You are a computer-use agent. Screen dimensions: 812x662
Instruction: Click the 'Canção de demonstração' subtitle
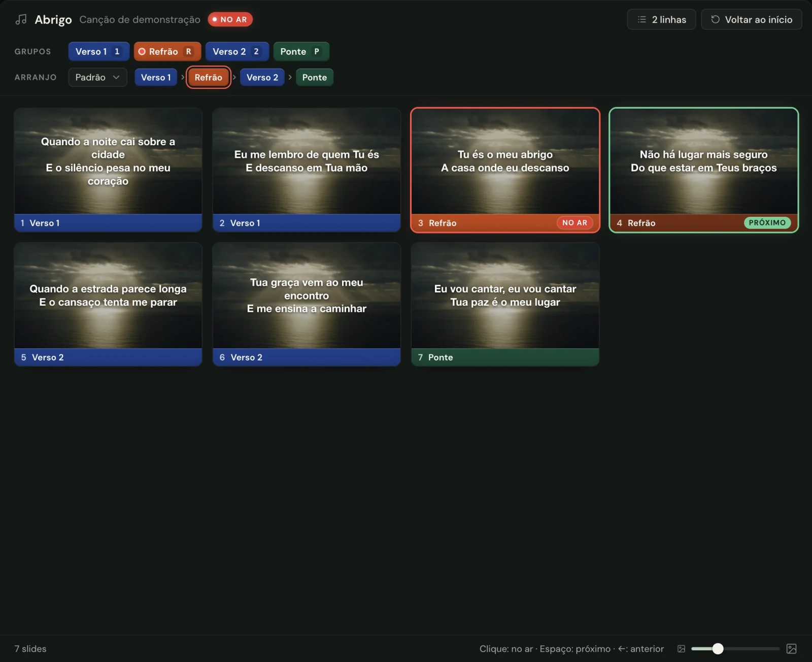click(140, 19)
